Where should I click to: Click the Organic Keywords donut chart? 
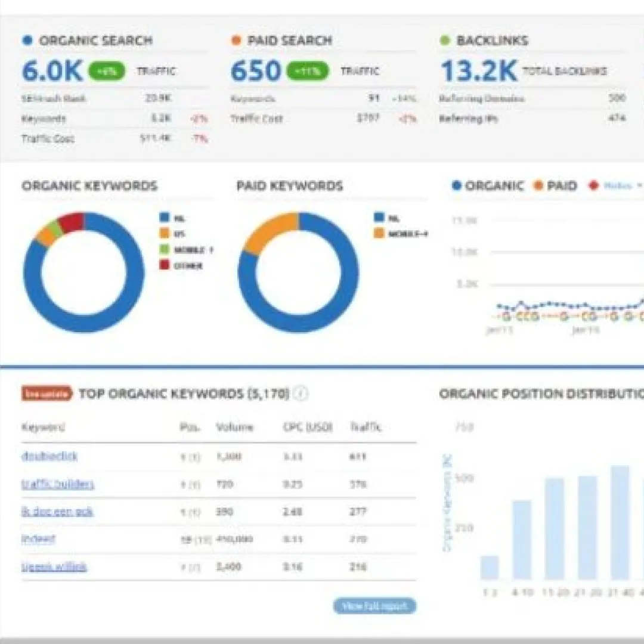click(x=84, y=273)
